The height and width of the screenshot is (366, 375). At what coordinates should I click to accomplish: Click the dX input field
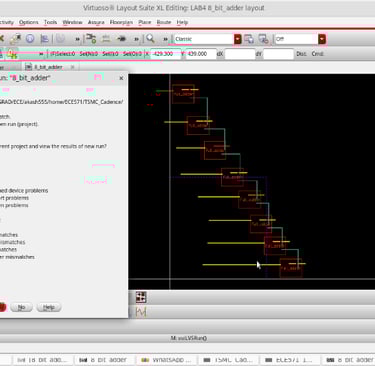[240, 54]
